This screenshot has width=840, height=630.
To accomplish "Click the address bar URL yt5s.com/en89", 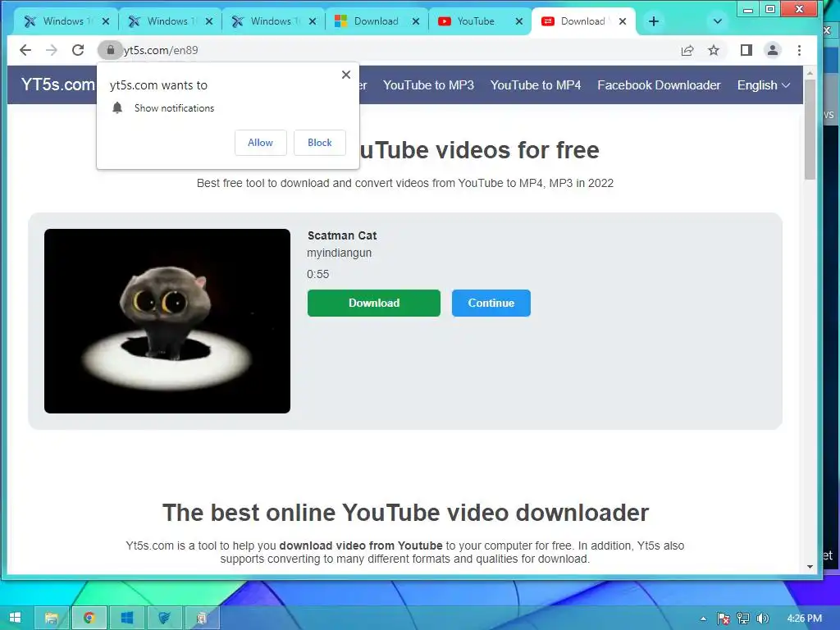I will [161, 50].
